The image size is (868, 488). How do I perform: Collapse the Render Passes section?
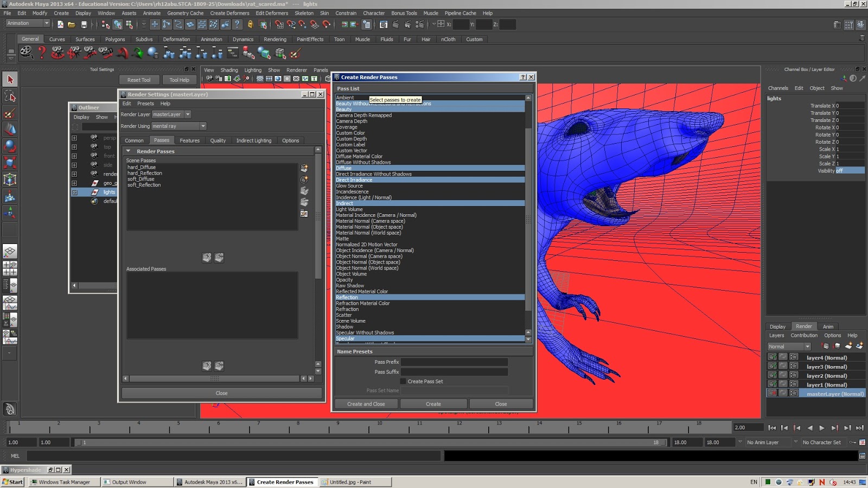click(x=129, y=151)
